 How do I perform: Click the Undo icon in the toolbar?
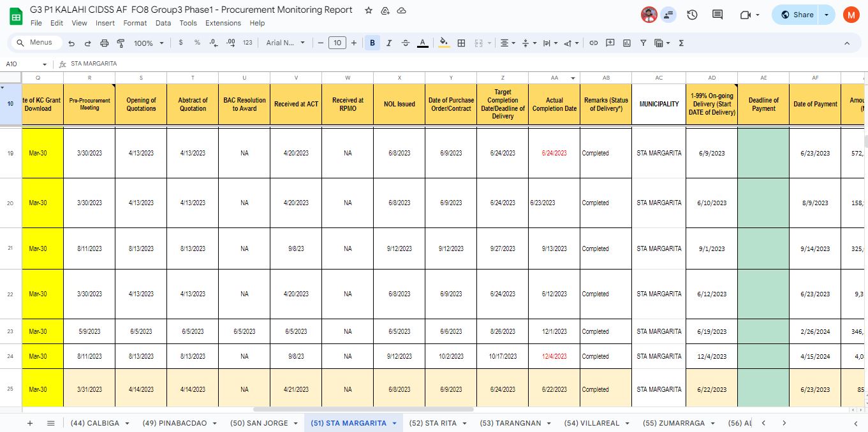(71, 43)
